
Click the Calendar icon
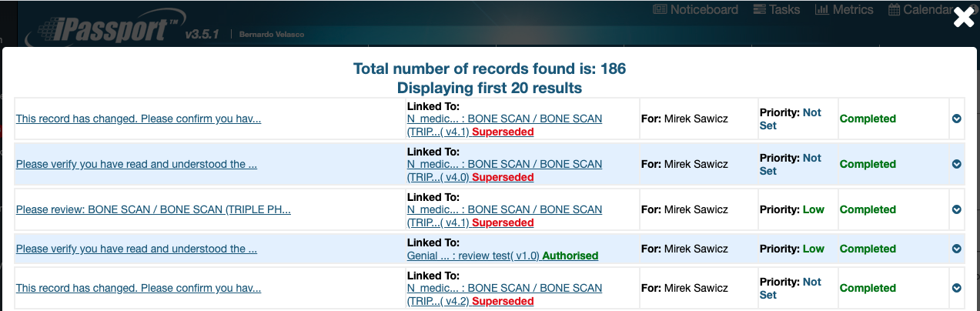tap(895, 10)
